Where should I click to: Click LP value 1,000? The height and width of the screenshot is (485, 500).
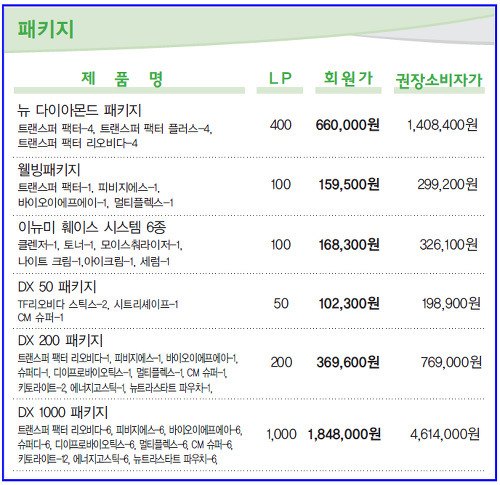[281, 434]
